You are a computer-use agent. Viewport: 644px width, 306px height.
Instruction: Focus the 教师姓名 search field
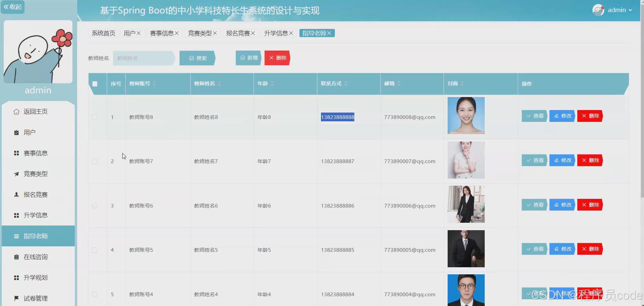[144, 58]
